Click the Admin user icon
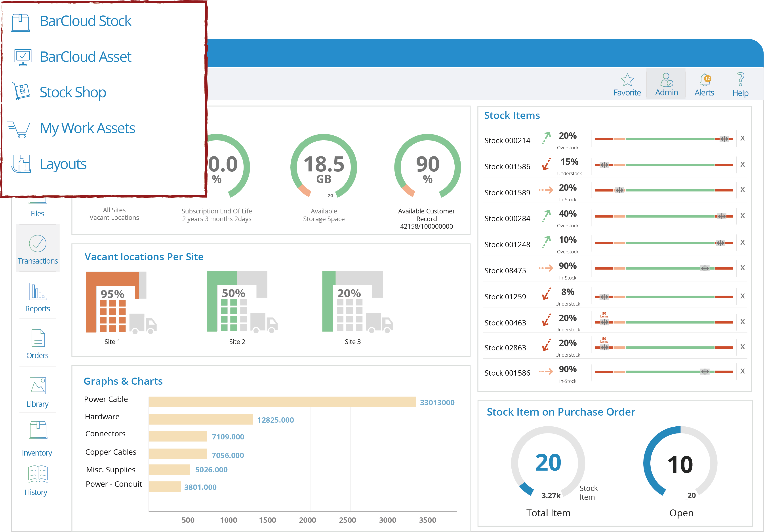Viewport: 764px width, 532px height. pyautogui.click(x=666, y=80)
